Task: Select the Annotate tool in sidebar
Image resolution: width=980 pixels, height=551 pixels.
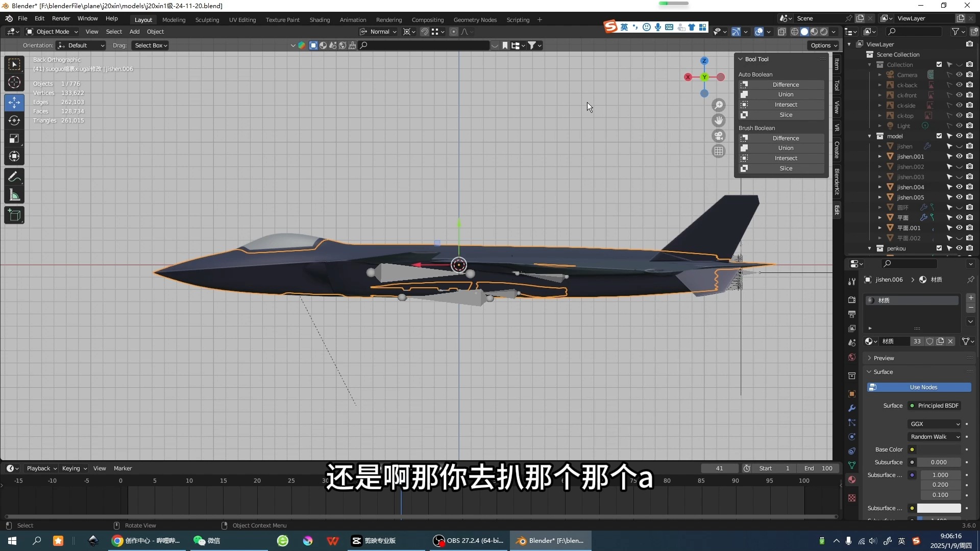Action: pos(15,177)
